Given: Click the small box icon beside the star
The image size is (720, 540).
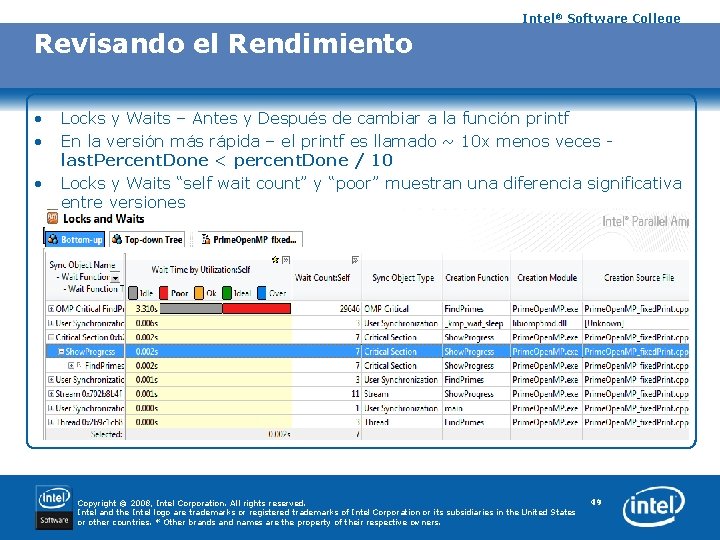Looking at the screenshot, I should [x=286, y=260].
